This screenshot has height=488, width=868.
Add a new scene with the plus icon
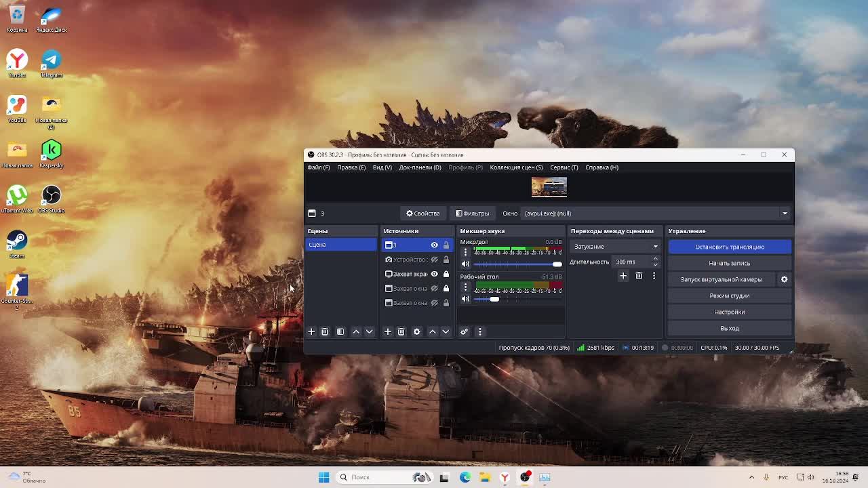pyautogui.click(x=311, y=331)
